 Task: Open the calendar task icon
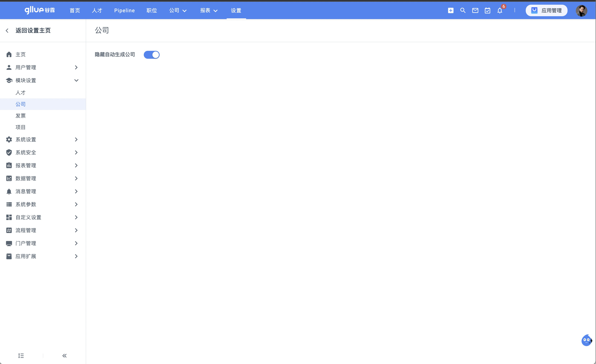[487, 10]
